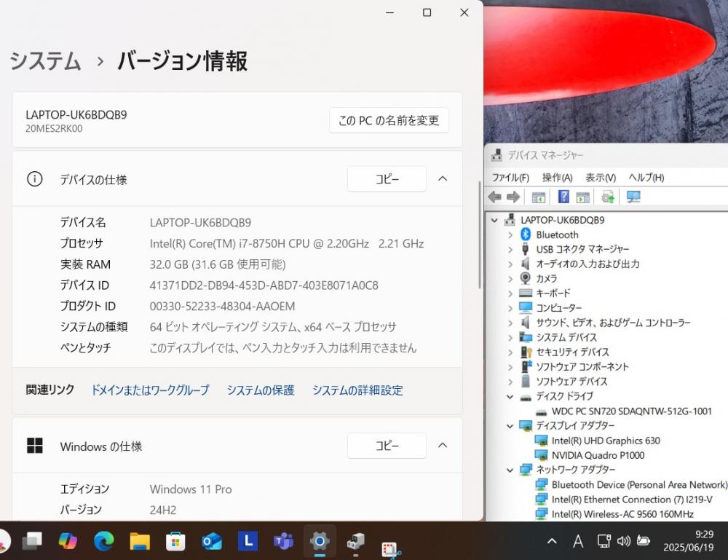Click the action pane toolbar icon next to Help

pyautogui.click(x=582, y=197)
